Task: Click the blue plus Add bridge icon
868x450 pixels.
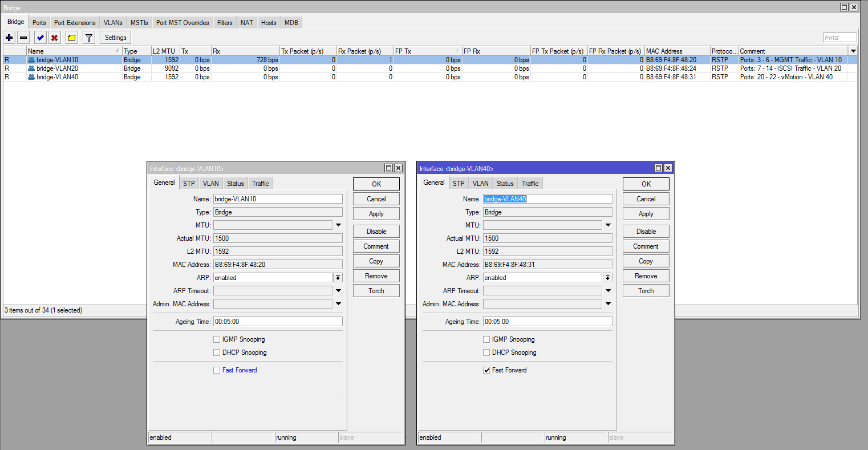Action: click(x=9, y=38)
